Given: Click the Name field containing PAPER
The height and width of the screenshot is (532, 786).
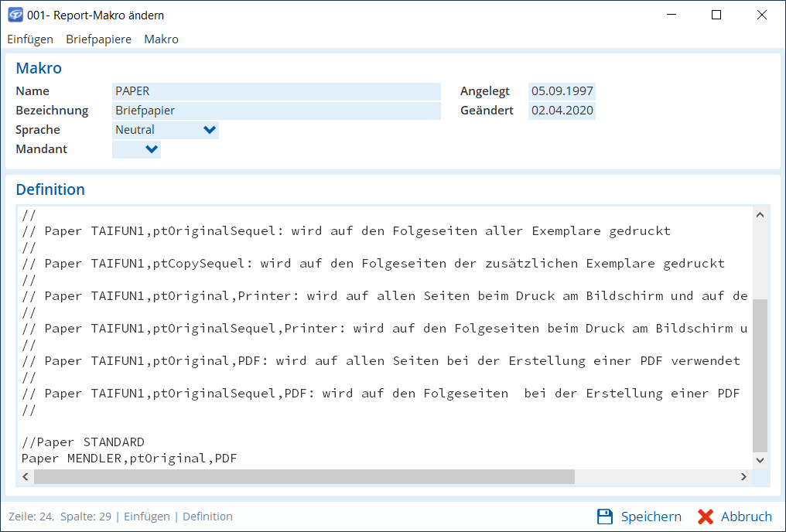Looking at the screenshot, I should [x=276, y=91].
